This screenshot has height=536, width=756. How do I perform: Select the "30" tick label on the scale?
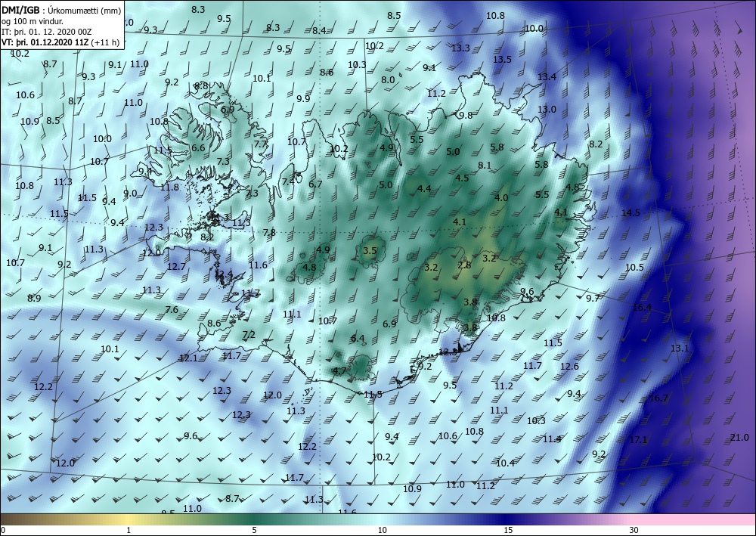point(634,530)
